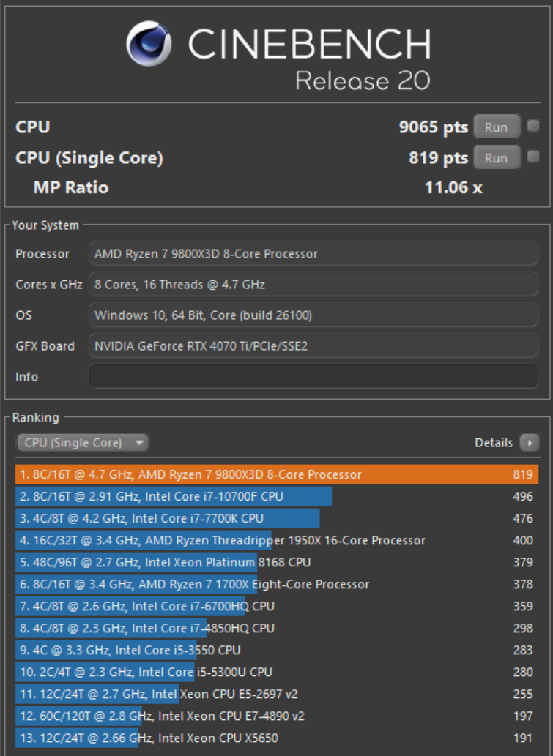Viewport: 553px width, 756px height.
Task: Select the Ryzen 7 9800X3D ranking entry
Action: pos(276,474)
